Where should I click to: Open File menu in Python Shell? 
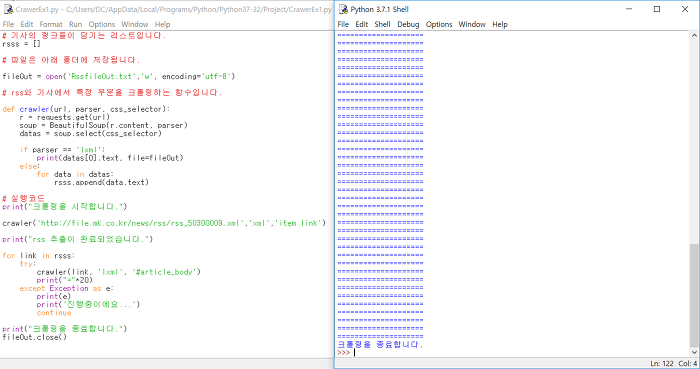tap(343, 24)
